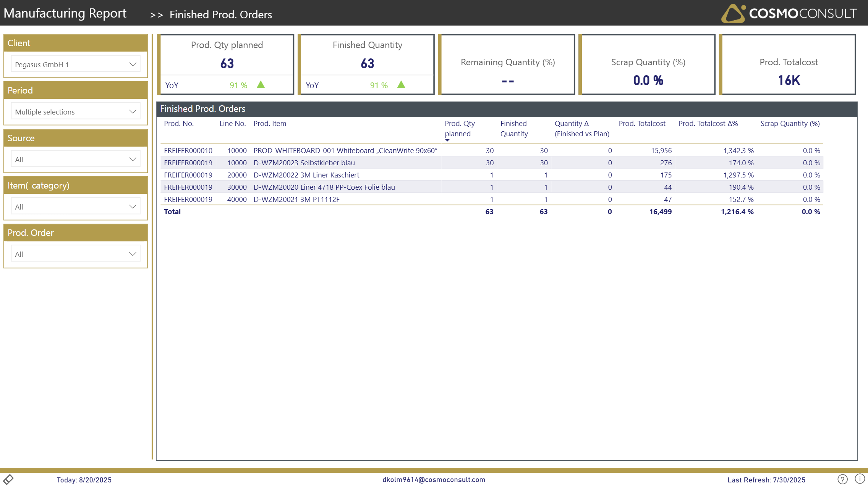
Task: Click the info circle icon
Action: pyautogui.click(x=860, y=479)
